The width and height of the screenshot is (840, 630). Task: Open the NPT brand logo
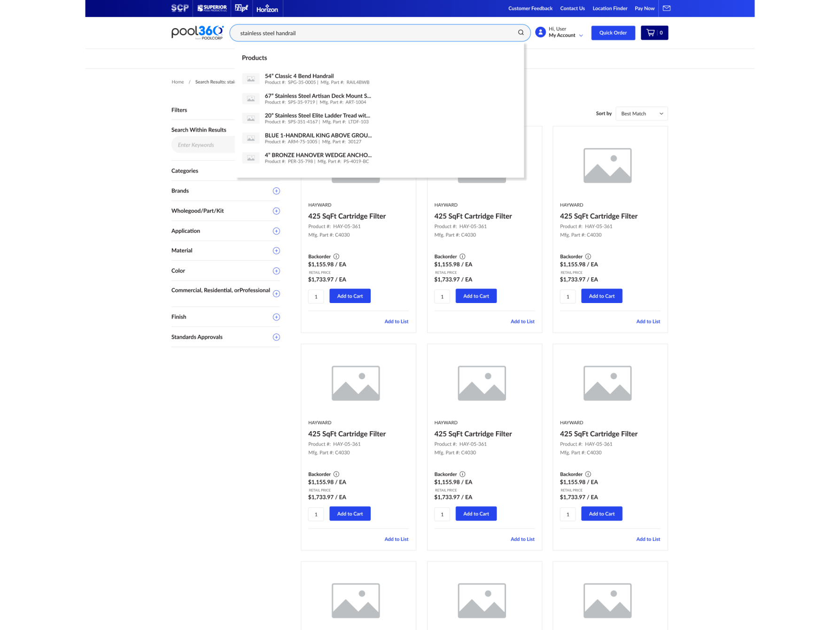pyautogui.click(x=241, y=8)
